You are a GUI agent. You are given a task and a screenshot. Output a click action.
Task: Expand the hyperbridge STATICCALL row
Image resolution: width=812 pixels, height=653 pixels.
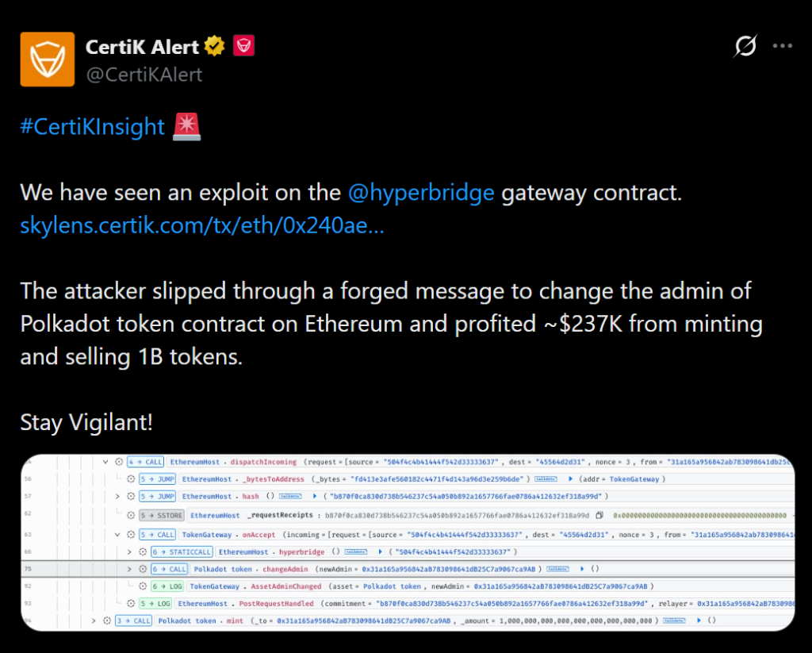click(130, 551)
